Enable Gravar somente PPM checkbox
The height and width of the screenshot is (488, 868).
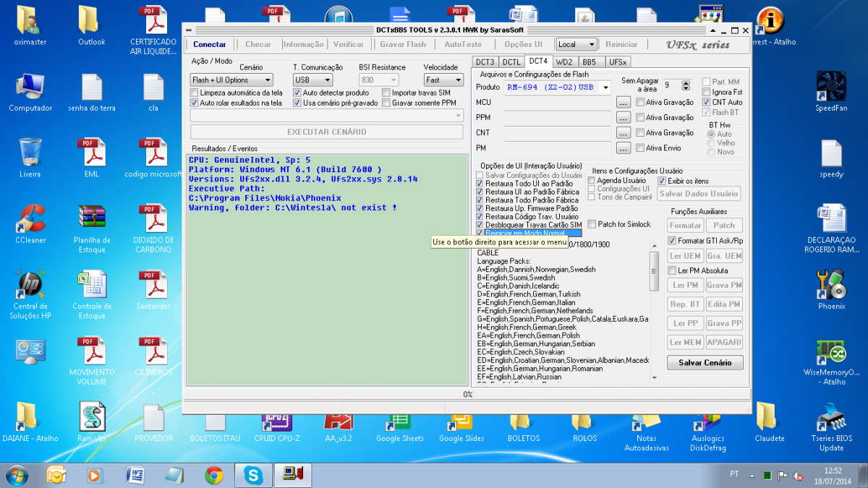coord(386,103)
